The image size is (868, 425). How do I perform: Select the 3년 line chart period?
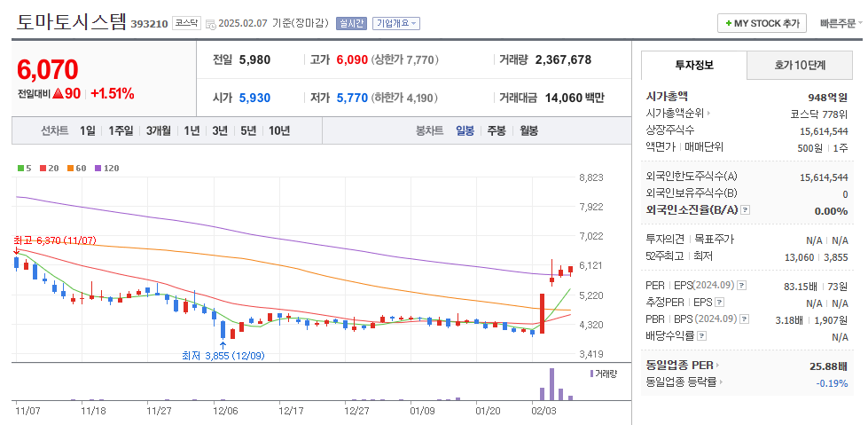220,130
